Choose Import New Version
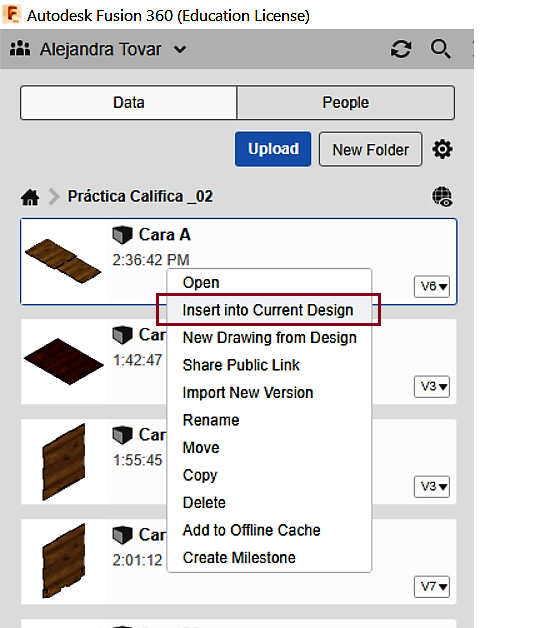This screenshot has width=548, height=628. point(269,393)
